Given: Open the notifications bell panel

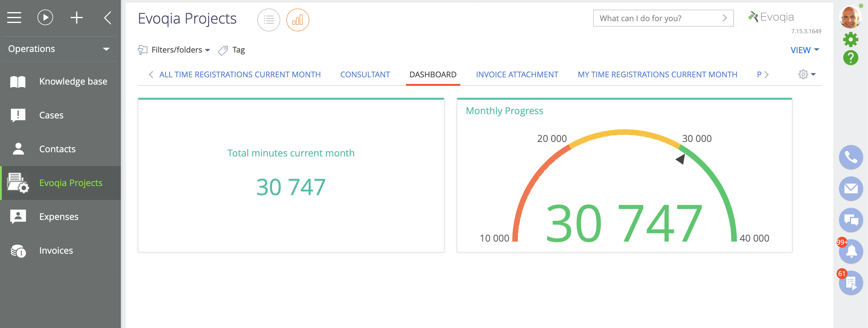Looking at the screenshot, I should click(x=850, y=252).
